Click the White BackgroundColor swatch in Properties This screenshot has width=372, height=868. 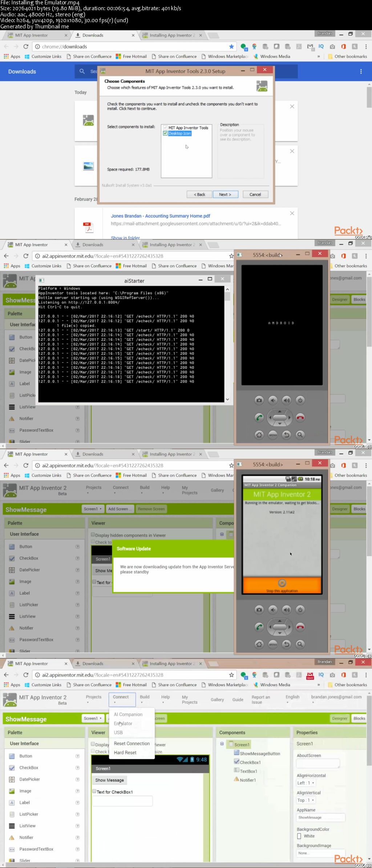click(299, 836)
